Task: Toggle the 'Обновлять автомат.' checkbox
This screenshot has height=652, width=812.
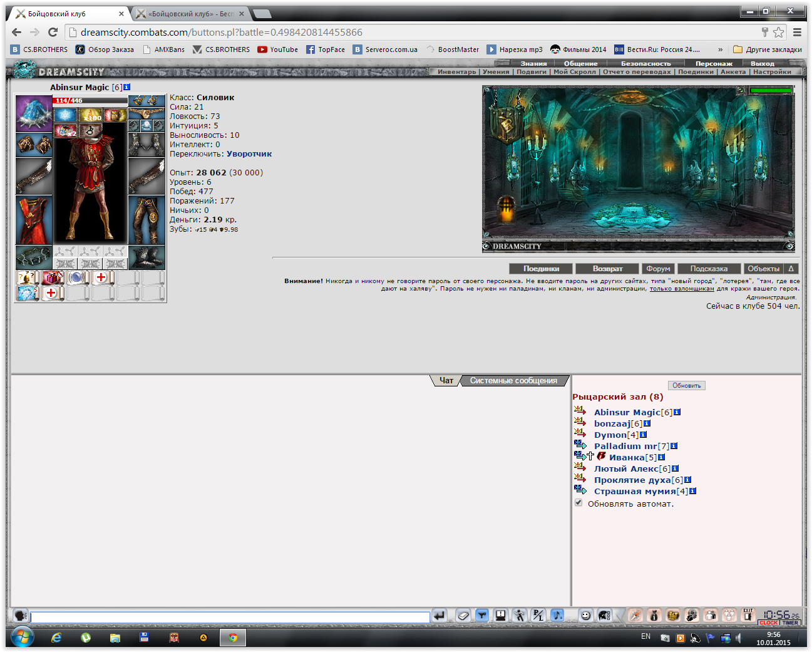Action: pos(578,502)
